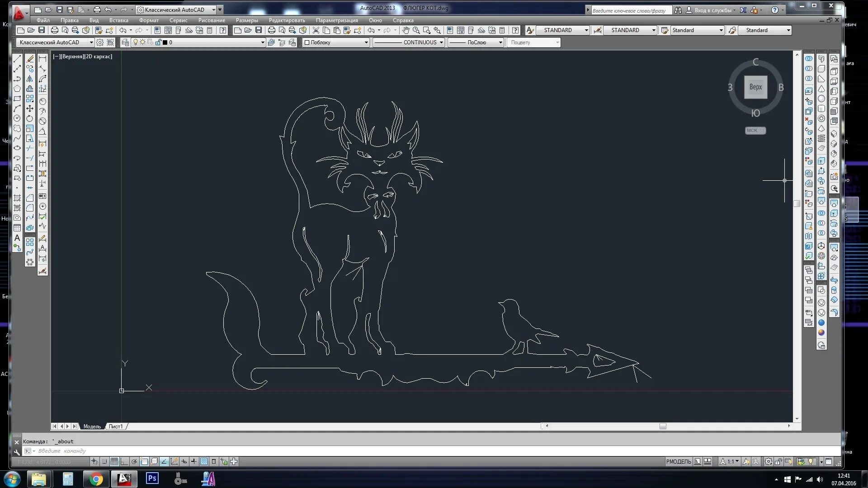The width and height of the screenshot is (868, 488).
Task: Select the Line drawing tool
Action: [x=17, y=59]
